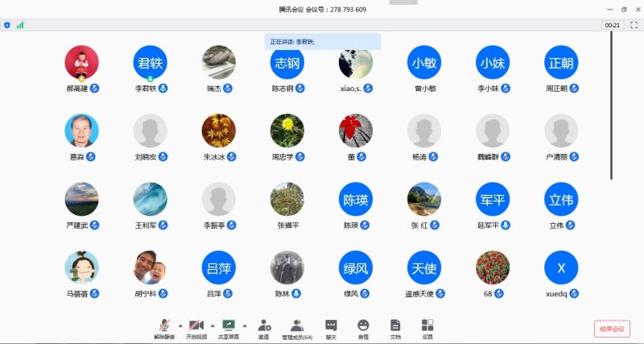
Task: Enter full screen via top-right icon
Action: (634, 25)
